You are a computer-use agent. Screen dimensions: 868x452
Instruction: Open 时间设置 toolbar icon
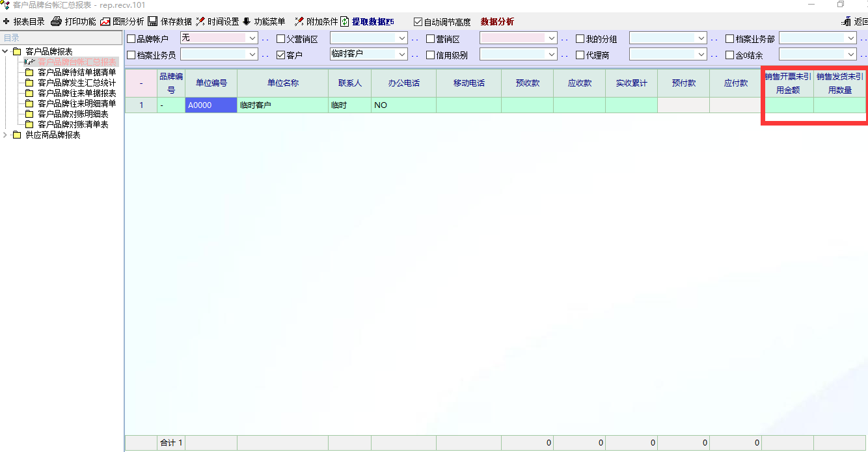pos(200,21)
